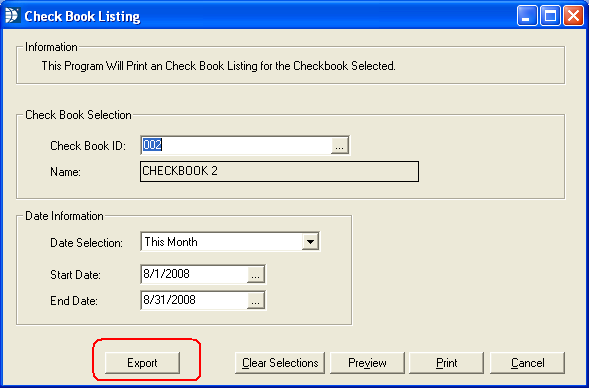
Task: Open Check Book ID lookup ellipsis button
Action: click(x=340, y=146)
